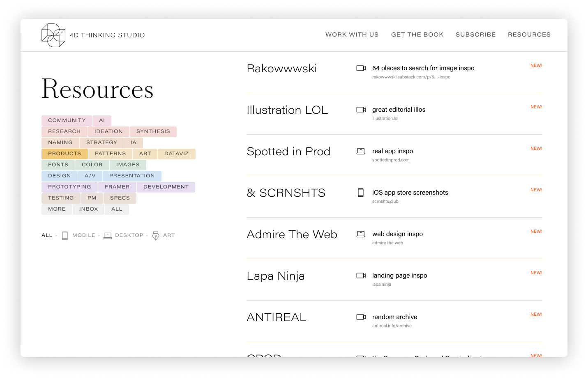Click 'iOS app store screenshots' description

410,193
